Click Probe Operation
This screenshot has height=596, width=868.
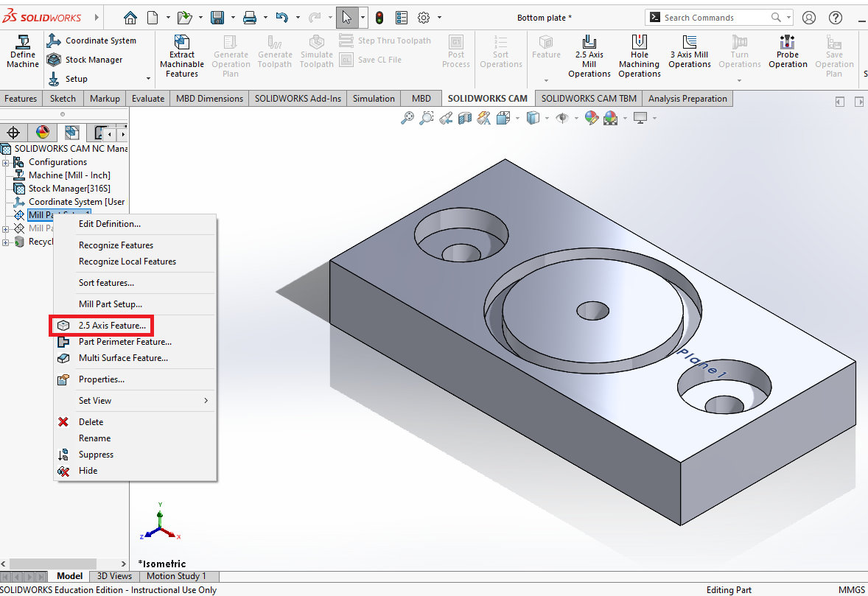[788, 52]
